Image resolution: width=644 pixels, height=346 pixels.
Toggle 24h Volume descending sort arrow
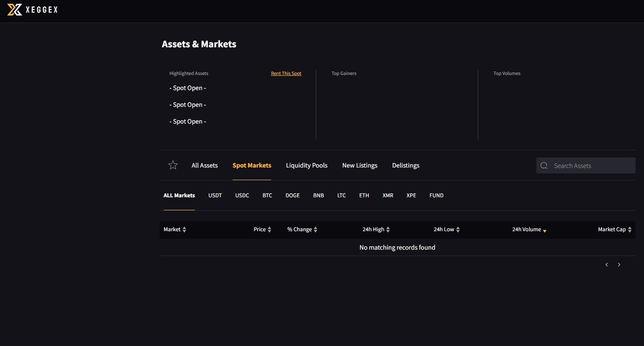click(x=545, y=230)
